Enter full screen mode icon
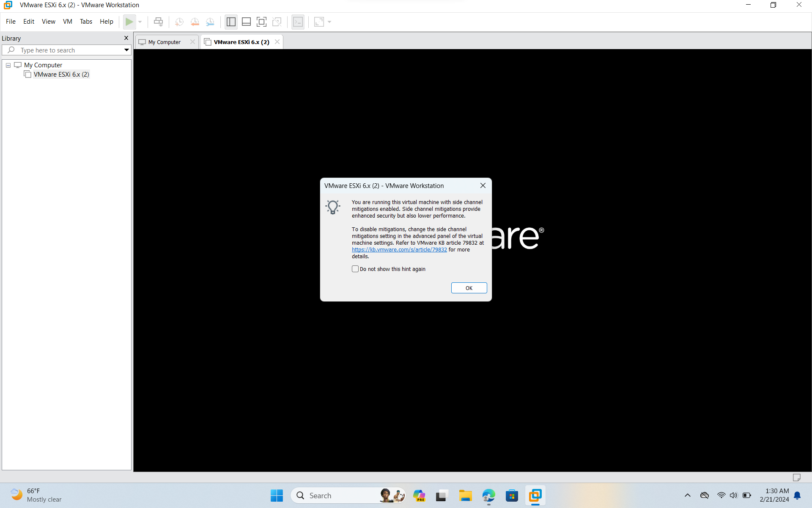Image resolution: width=812 pixels, height=508 pixels. (262, 22)
